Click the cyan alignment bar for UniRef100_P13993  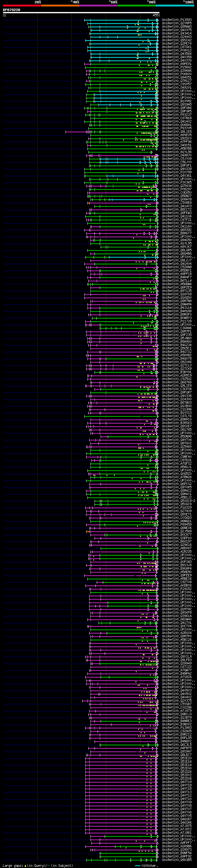tap(121, 20)
